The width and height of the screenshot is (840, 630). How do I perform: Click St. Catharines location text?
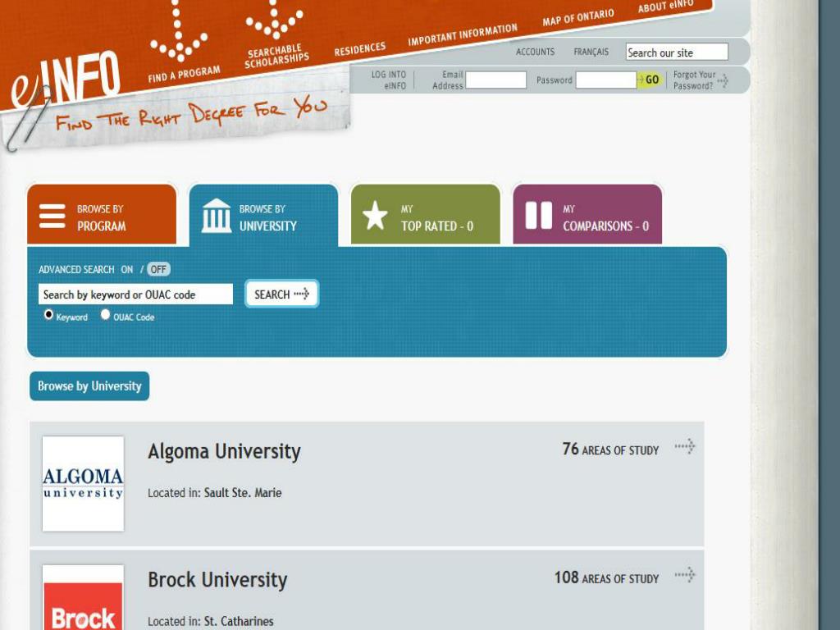(239, 622)
